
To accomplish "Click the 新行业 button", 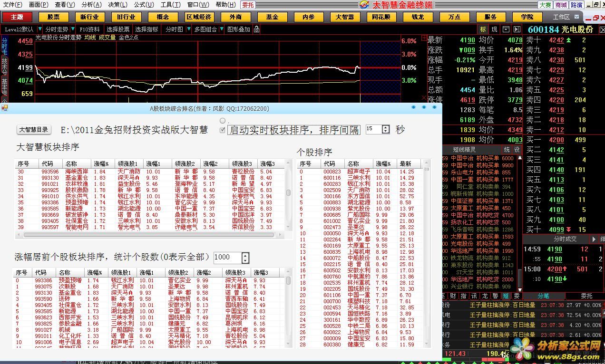I will (89, 17).
